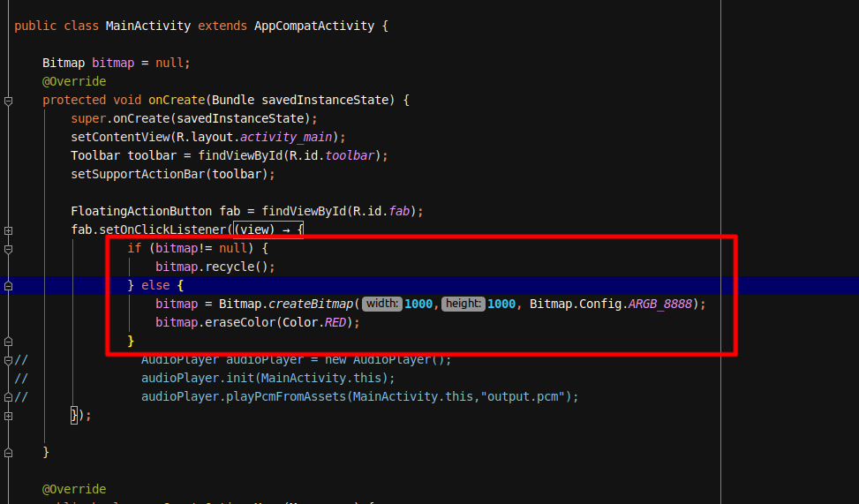Click the yellow closing brace of else block

click(131, 342)
